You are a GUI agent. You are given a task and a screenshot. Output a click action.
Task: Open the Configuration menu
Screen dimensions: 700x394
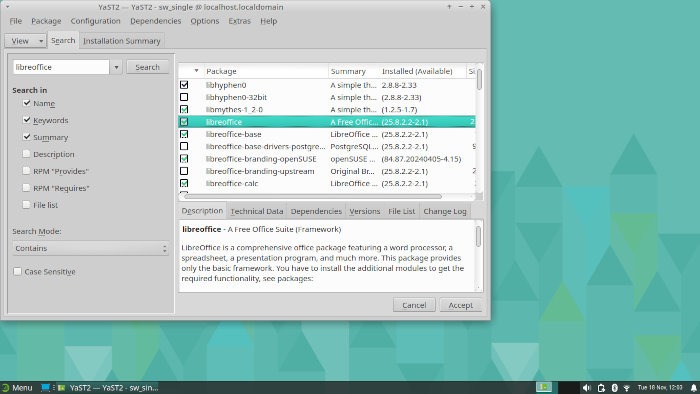pos(96,21)
